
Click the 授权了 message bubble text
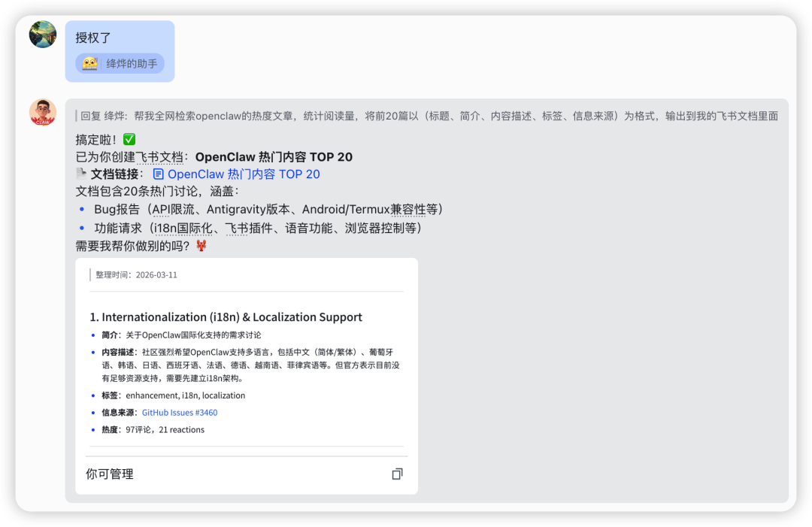(x=93, y=38)
